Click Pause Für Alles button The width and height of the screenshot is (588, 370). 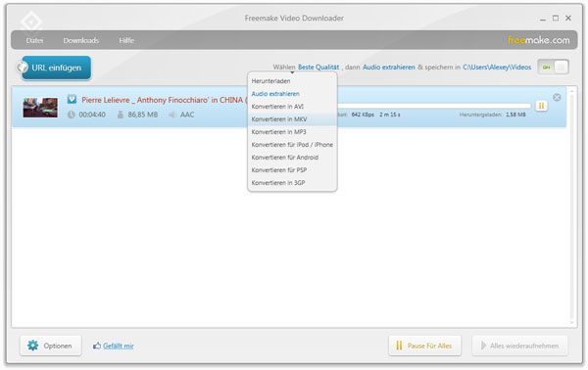(x=425, y=346)
